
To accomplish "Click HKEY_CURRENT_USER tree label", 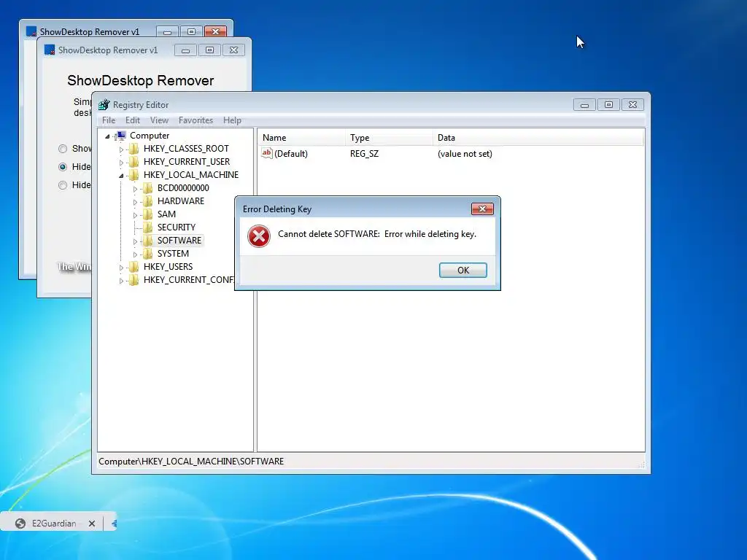I will (186, 162).
